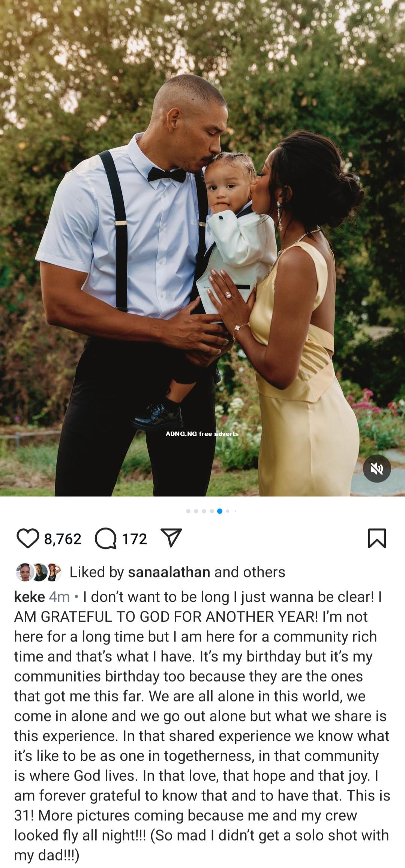The height and width of the screenshot is (868, 405).
Task: Tap the ADNG.NG free adverts watermark
Action: (202, 434)
